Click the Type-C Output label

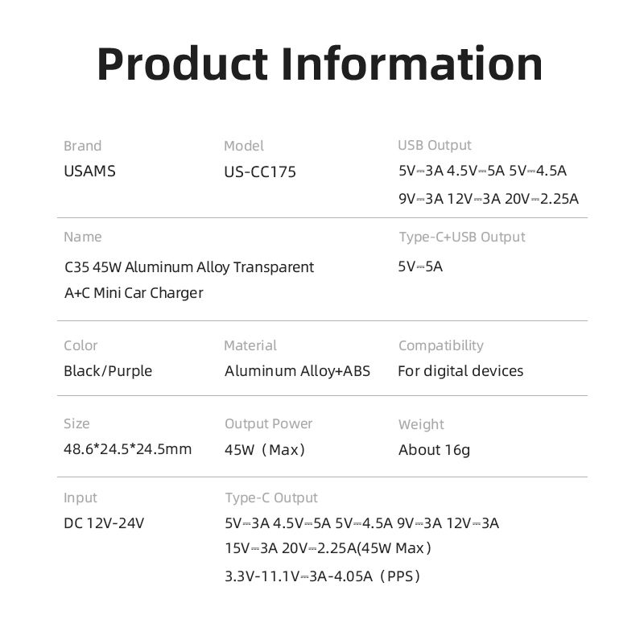(x=270, y=497)
